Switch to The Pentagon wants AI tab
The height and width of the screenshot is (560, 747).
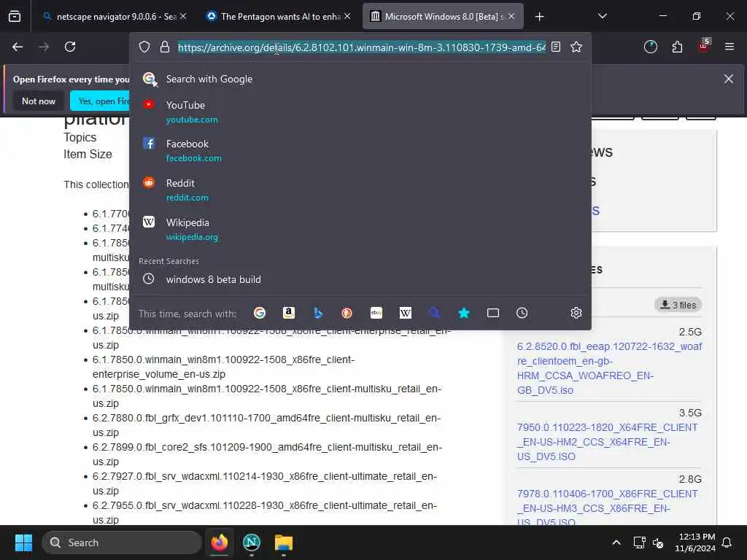point(280,17)
